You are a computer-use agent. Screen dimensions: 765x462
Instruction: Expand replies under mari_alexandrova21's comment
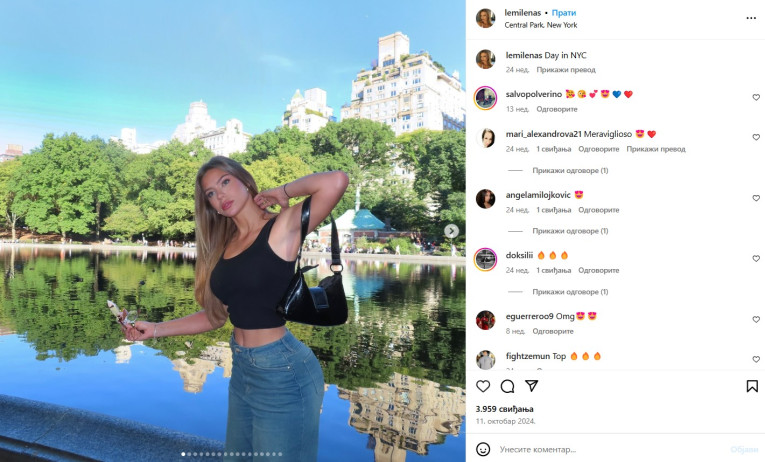570,170
